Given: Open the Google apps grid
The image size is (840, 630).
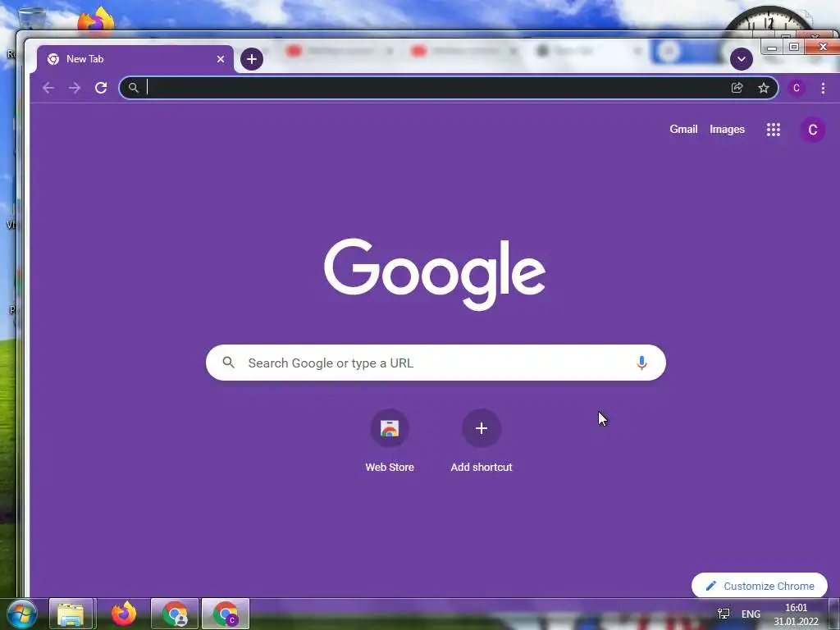Looking at the screenshot, I should pos(773,130).
